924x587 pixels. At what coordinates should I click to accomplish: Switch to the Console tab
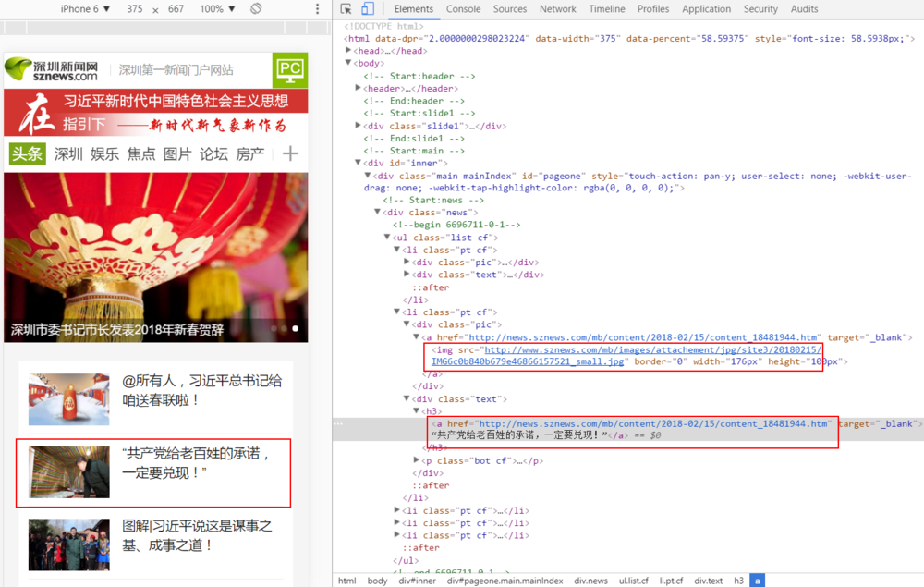click(x=463, y=9)
